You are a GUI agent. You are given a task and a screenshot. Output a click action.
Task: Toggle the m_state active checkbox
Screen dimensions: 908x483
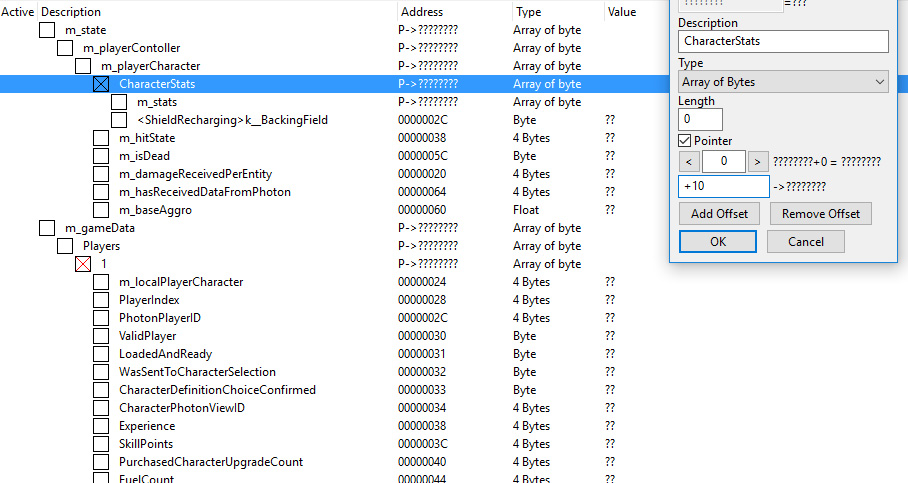pyautogui.click(x=47, y=30)
